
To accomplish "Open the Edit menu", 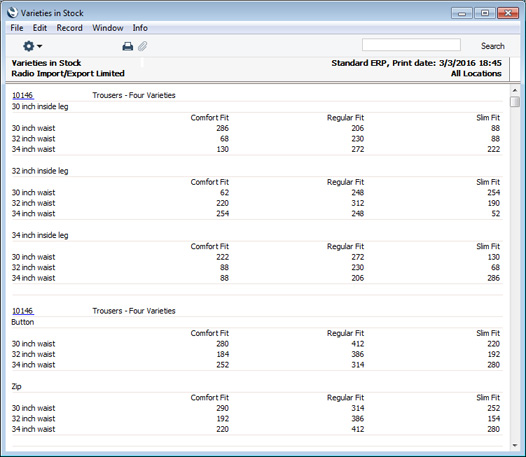I will (x=40, y=28).
